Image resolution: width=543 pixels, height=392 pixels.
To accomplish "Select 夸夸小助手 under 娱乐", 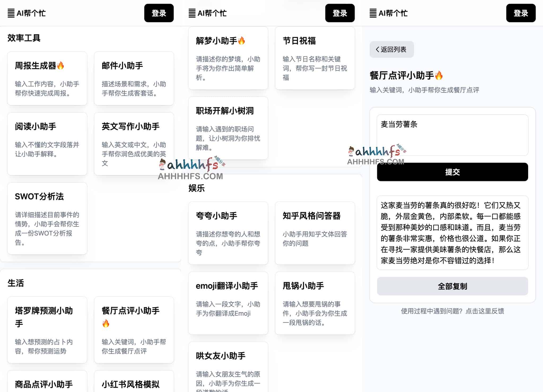I will click(228, 233).
